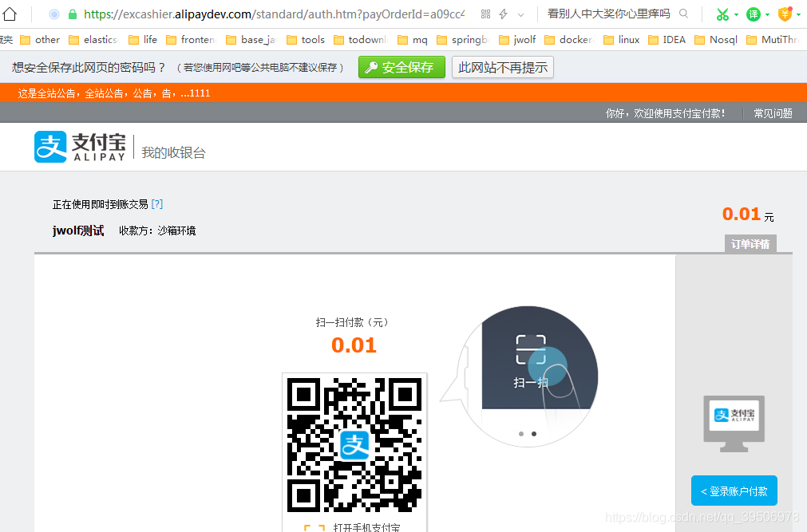Click 你好，欢迎使用支付宝付款 greeting text

tap(665, 113)
